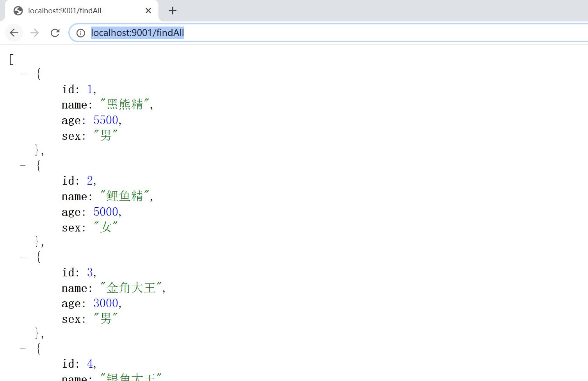The image size is (588, 381).
Task: Collapse the JSON object with id 3
Action: (x=23, y=257)
